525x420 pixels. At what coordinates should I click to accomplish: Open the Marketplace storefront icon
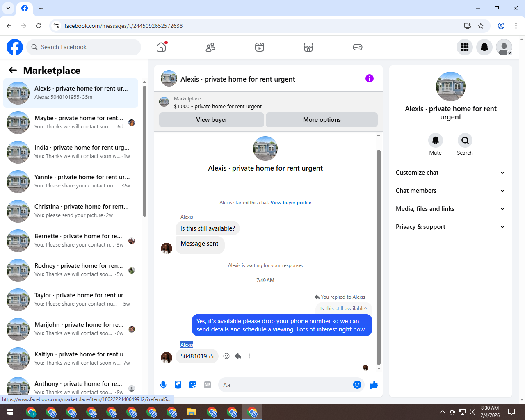[308, 47]
